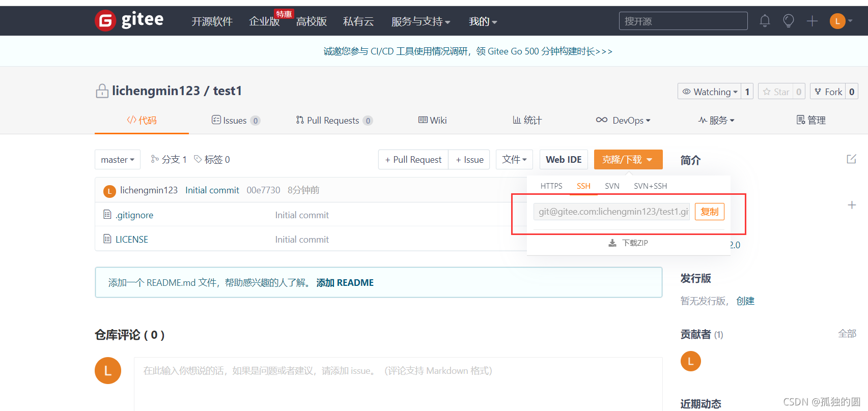Open the 我的 menu
The image size is (868, 411).
pyautogui.click(x=483, y=21)
